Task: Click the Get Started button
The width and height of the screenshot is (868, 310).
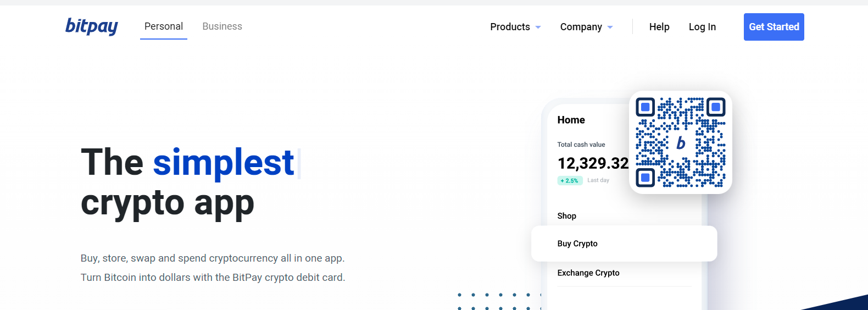Action: 774,27
